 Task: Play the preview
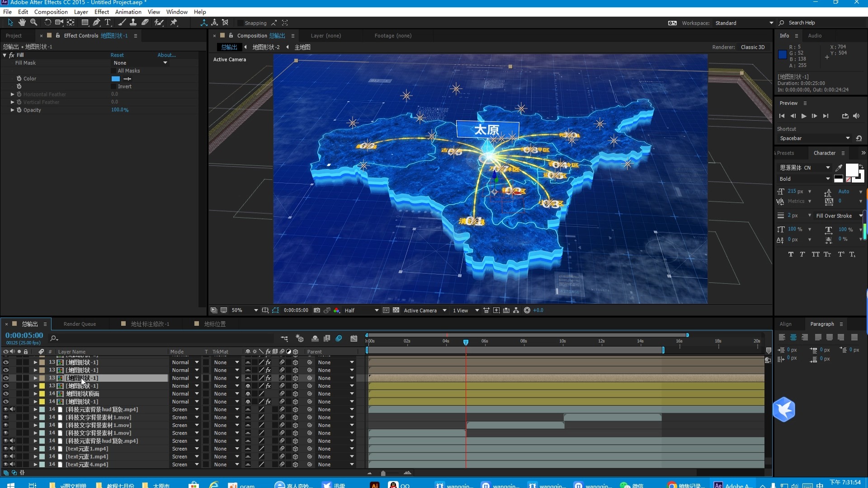coord(804,116)
